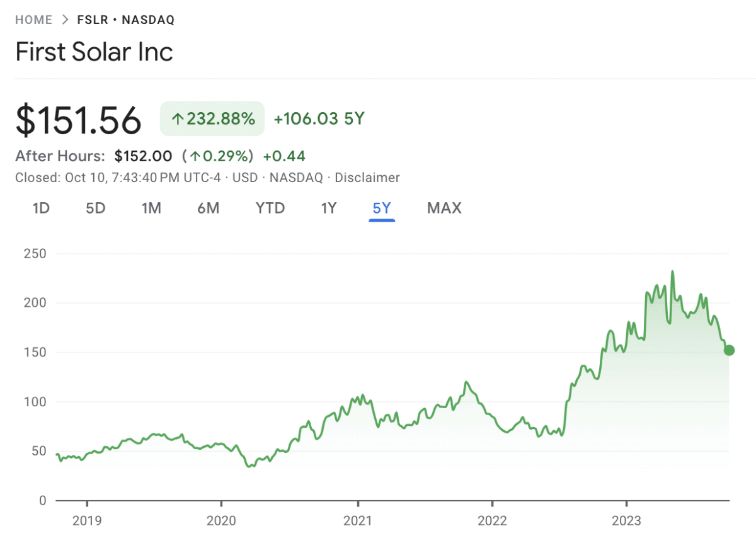Viewport: 756px width, 543px height.
Task: Switch to the 1D time range tab
Action: click(x=40, y=208)
